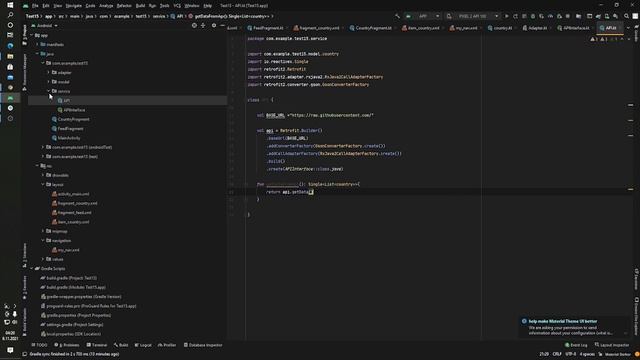Click the Material Theme notification title
Image resolution: width=640 pixels, height=360 pixels.
pyautogui.click(x=562, y=321)
